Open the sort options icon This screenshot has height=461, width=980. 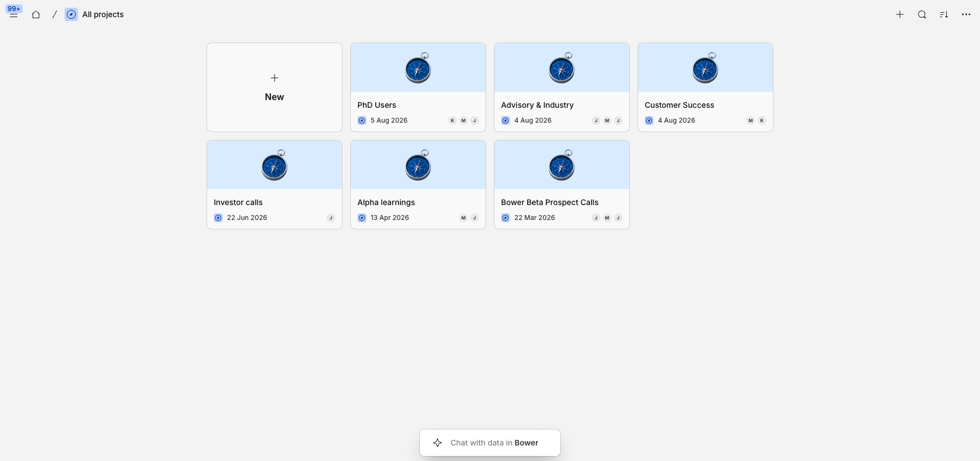[x=944, y=14]
